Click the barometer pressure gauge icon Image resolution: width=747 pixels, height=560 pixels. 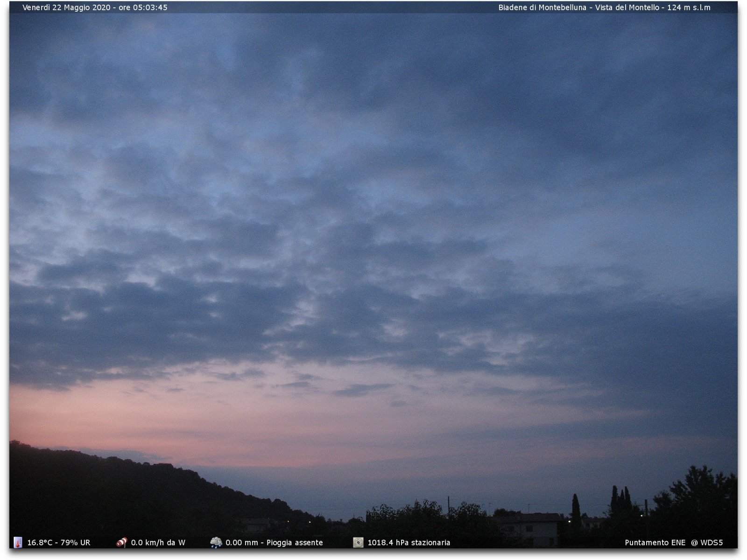(x=358, y=542)
